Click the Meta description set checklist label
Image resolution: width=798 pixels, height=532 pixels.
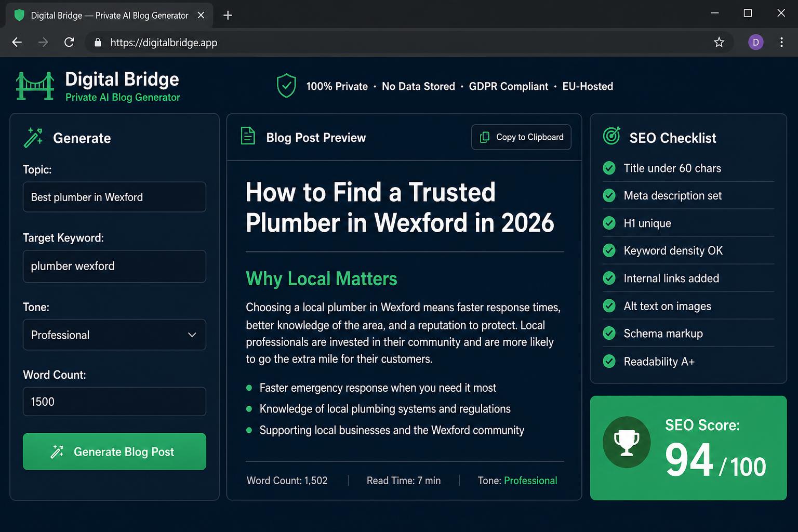(x=672, y=196)
